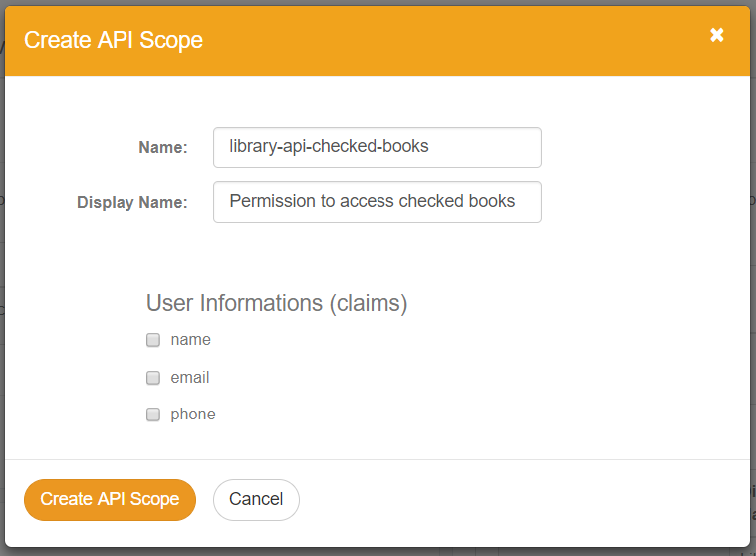
Task: Click the 'library-api-checked-books' text
Action: [x=329, y=146]
